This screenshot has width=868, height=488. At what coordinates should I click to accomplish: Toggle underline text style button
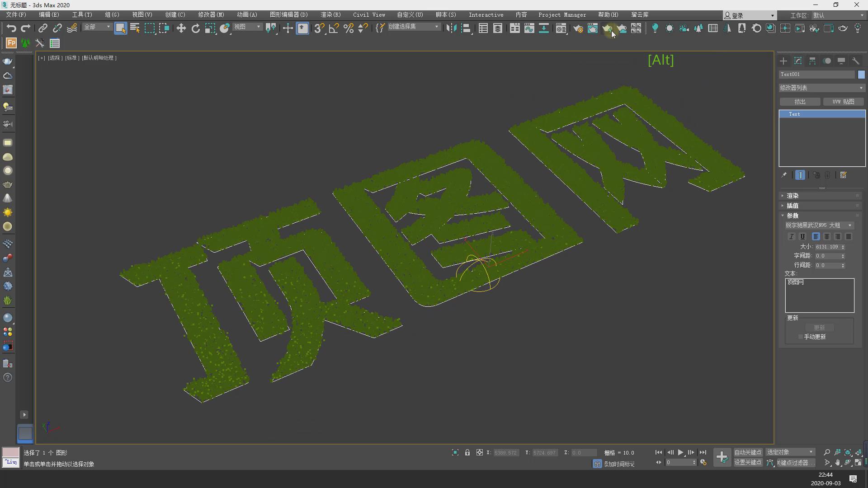coord(802,237)
